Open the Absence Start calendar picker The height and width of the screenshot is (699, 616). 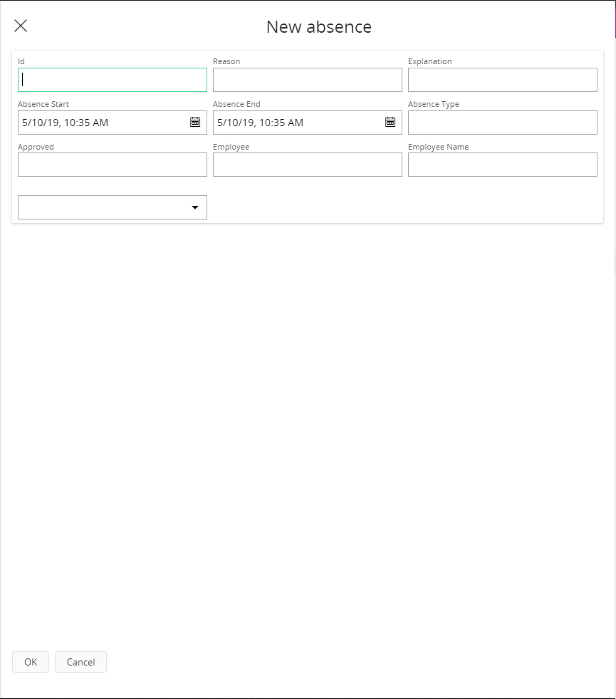click(x=195, y=122)
